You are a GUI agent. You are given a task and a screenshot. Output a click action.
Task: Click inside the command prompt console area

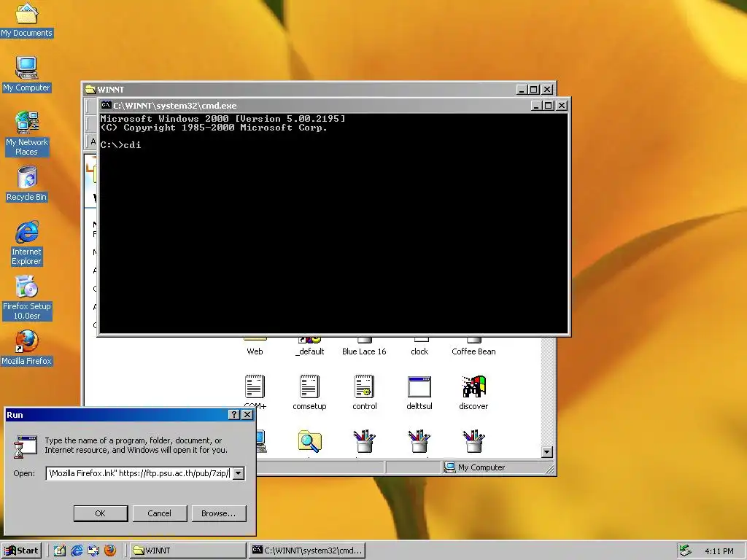coord(333,224)
